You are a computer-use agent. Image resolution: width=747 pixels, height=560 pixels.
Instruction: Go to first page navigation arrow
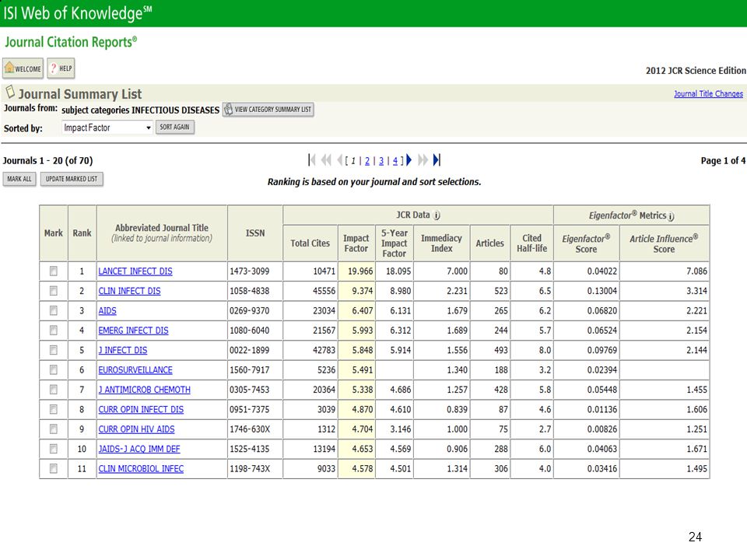[311, 160]
